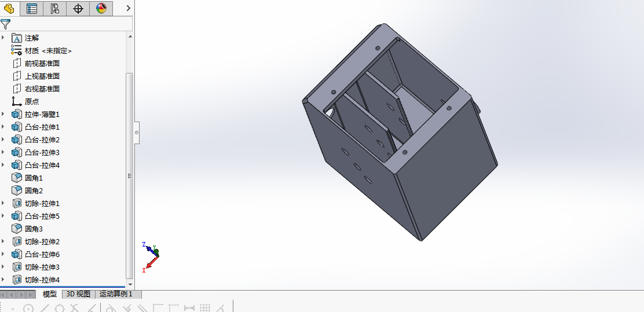Select the 右视基准面 plane icon
The height and width of the screenshot is (312, 644).
pyautogui.click(x=16, y=89)
